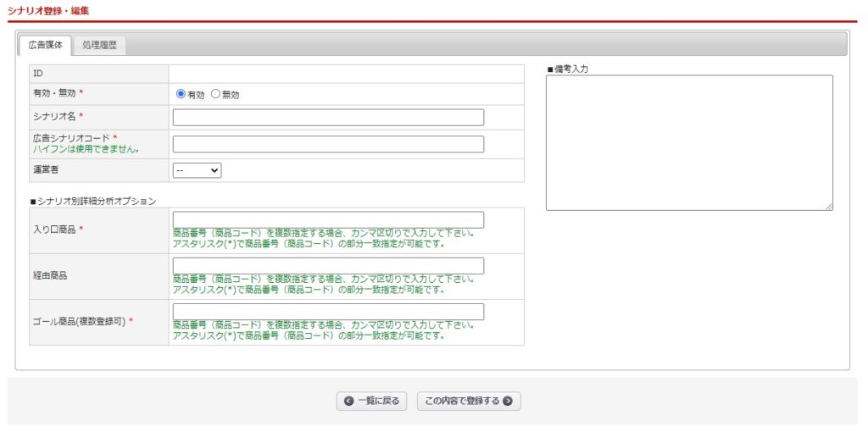Viewport: 868px width, 432px height.
Task: Focus the 広告シナリオコード input field
Action: [328, 144]
